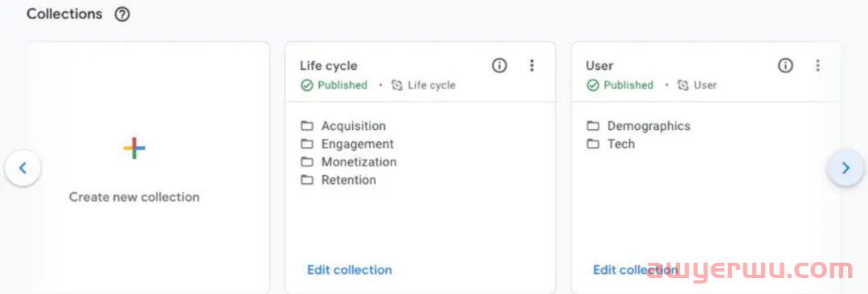Image resolution: width=868 pixels, height=294 pixels.
Task: Go to next collections with right arrow
Action: click(845, 168)
